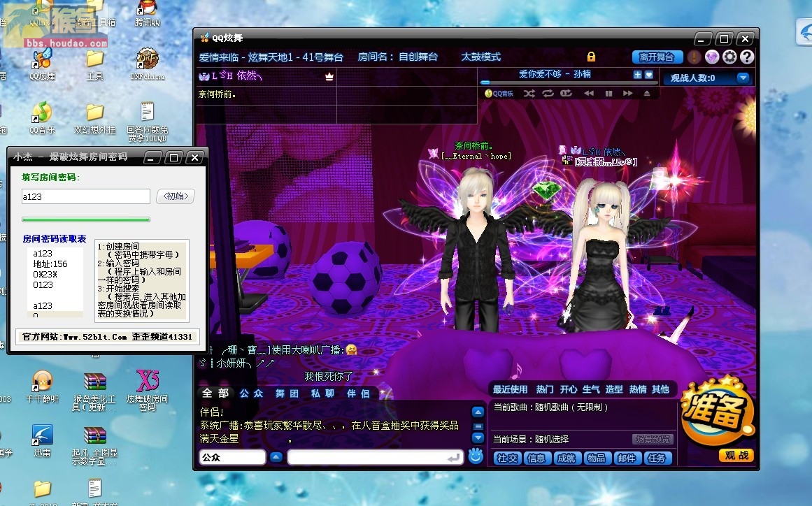Viewport: 812px width, 506px height.
Task: Click the song progress bar for 爱你爱不够
Action: click(x=568, y=82)
